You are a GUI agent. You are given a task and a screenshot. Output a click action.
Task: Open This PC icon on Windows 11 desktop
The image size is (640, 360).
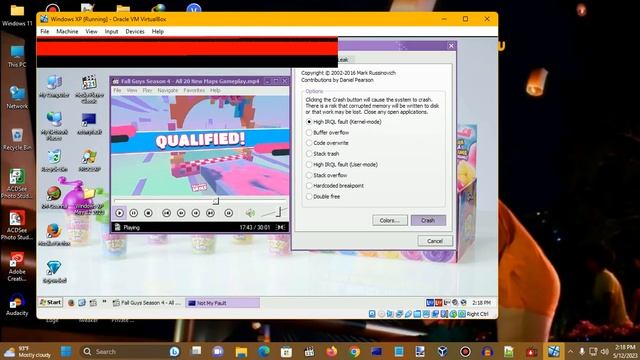(17, 56)
